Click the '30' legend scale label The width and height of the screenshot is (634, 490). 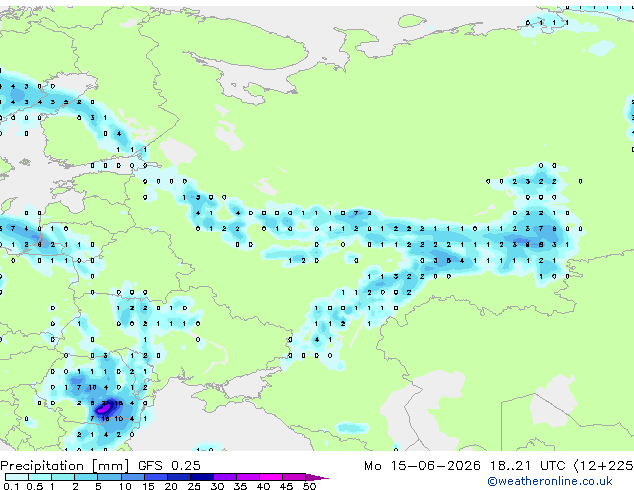[x=217, y=486]
